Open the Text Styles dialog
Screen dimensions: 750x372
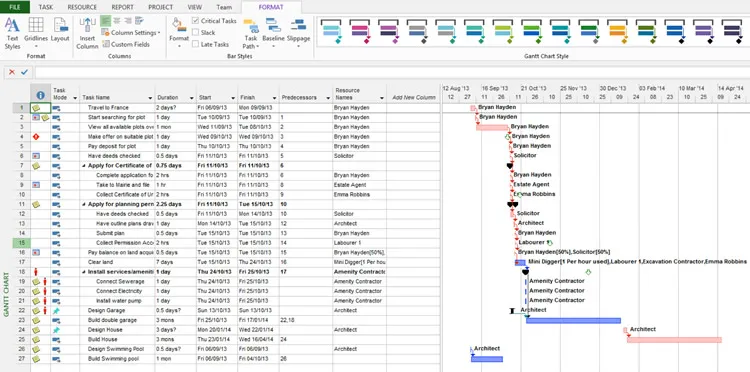12,33
